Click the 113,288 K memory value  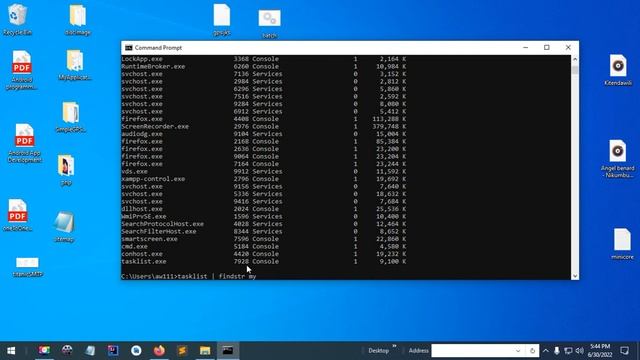[389, 119]
